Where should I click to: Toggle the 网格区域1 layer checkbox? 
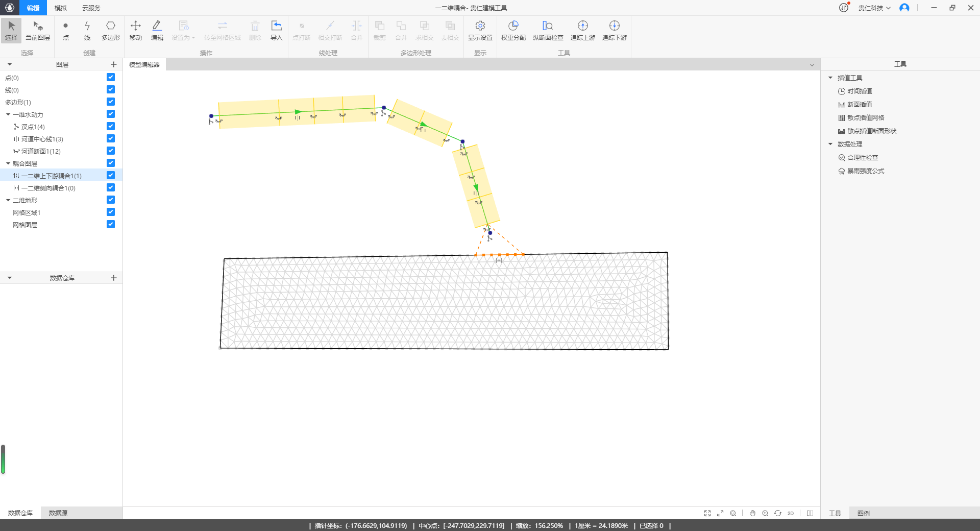tap(111, 212)
